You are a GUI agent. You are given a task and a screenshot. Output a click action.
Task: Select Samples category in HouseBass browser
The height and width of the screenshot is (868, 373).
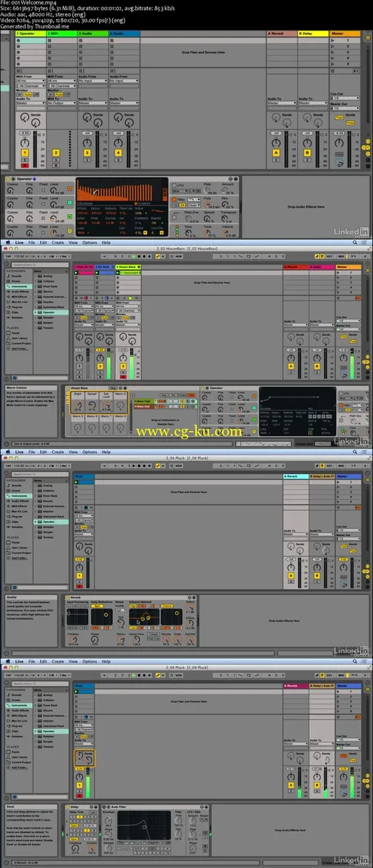click(x=17, y=318)
